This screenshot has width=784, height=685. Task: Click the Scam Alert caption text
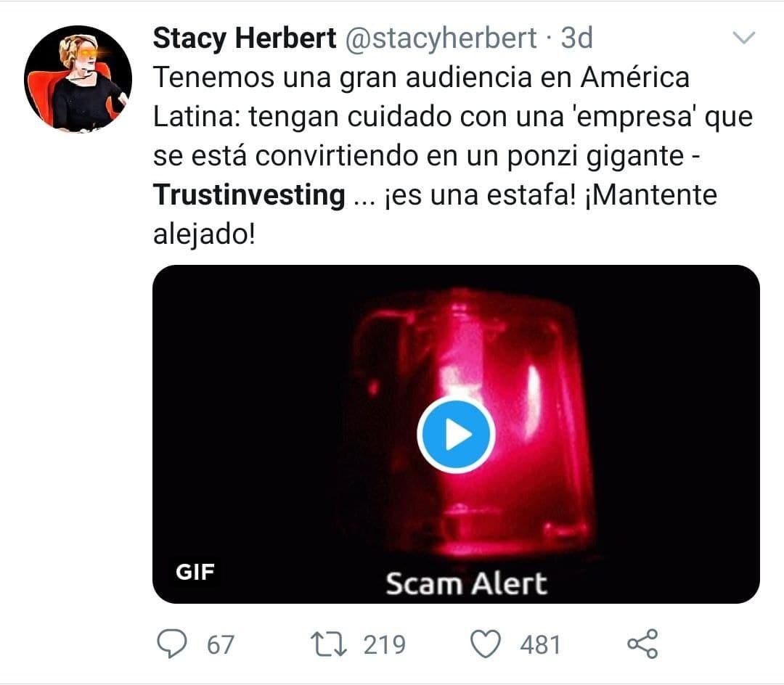[x=467, y=583]
